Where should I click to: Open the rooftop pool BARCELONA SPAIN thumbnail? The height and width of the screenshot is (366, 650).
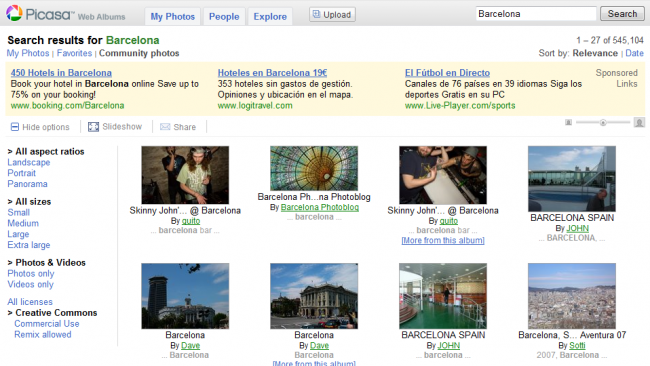tap(572, 179)
